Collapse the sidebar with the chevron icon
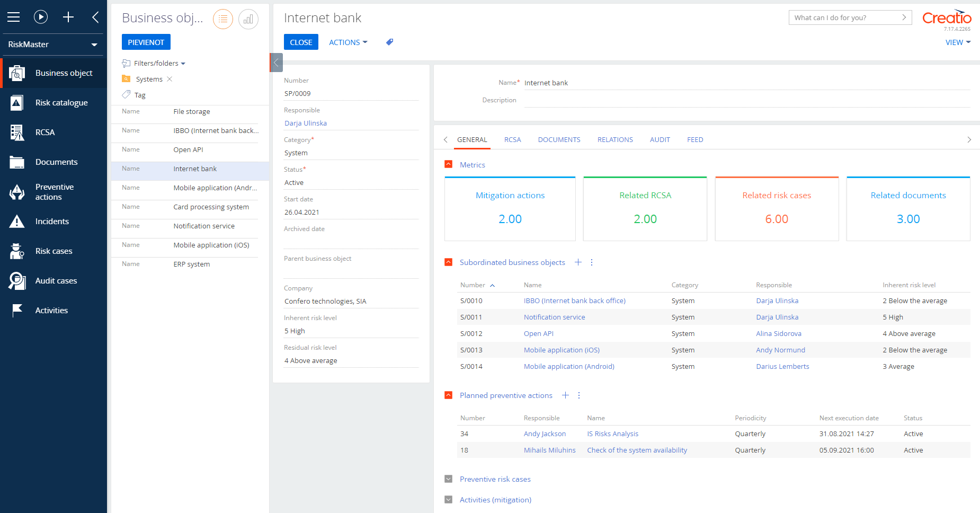980x513 pixels. point(95,16)
